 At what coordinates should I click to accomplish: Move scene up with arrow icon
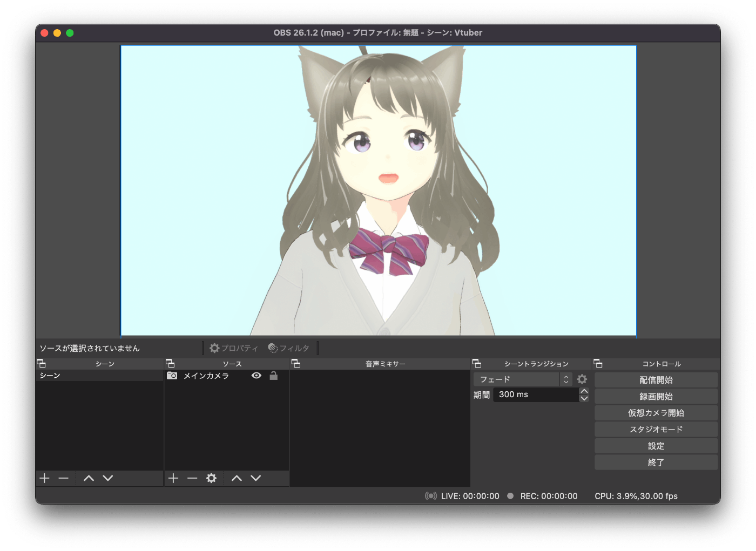click(x=89, y=478)
